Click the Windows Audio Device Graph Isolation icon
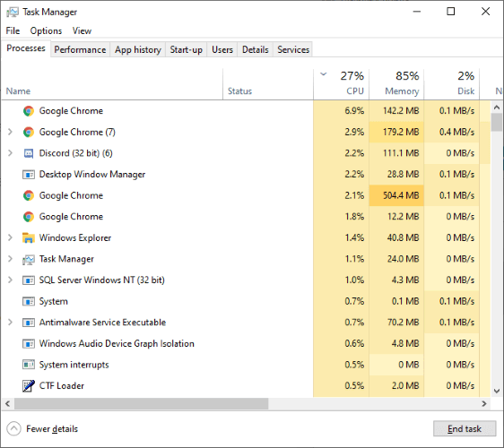 pyautogui.click(x=29, y=343)
